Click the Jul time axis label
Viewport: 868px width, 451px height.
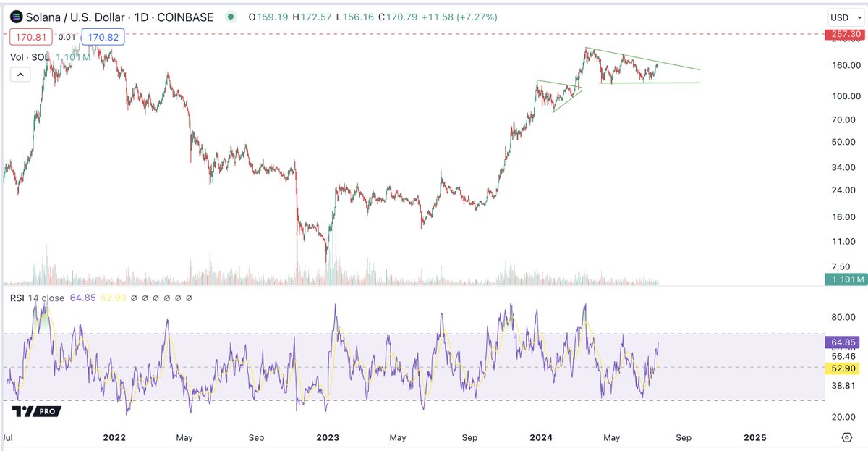(9, 437)
